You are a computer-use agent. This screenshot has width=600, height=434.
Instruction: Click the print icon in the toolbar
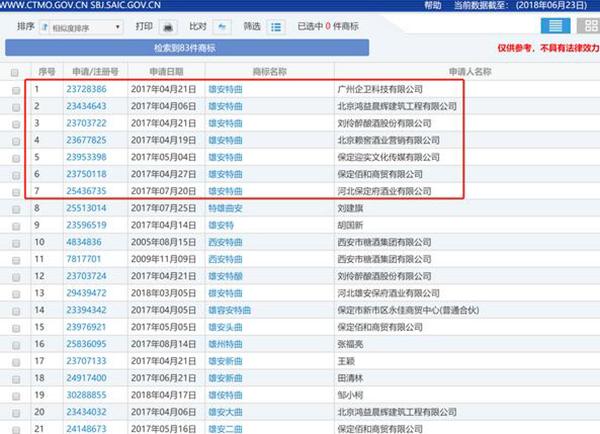168,27
